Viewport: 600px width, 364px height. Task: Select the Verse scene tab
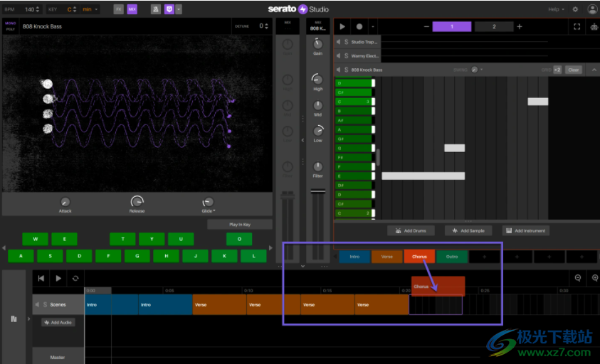pyautogui.click(x=387, y=257)
